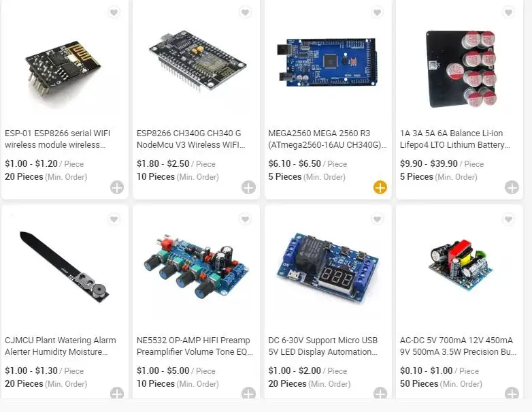Screen dimensions: 532x412
Task: Favorite the MEGA2560 R3 board
Action: point(377,12)
